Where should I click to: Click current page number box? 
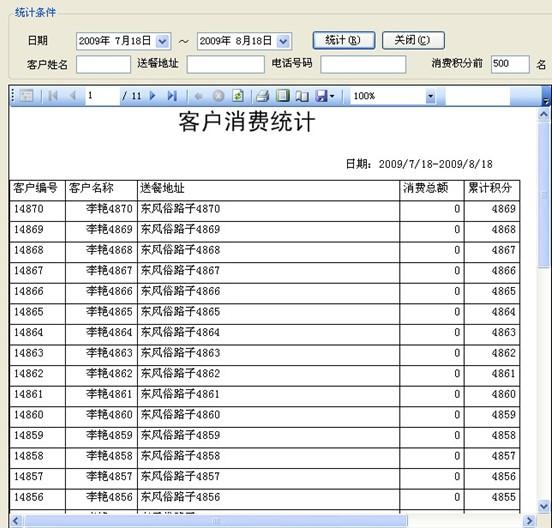coord(102,96)
